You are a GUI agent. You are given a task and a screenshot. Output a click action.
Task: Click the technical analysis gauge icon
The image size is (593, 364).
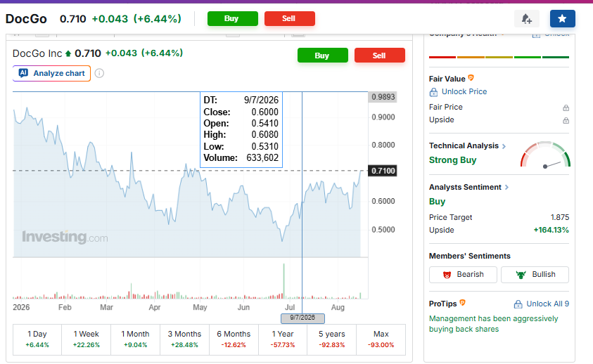[545, 155]
